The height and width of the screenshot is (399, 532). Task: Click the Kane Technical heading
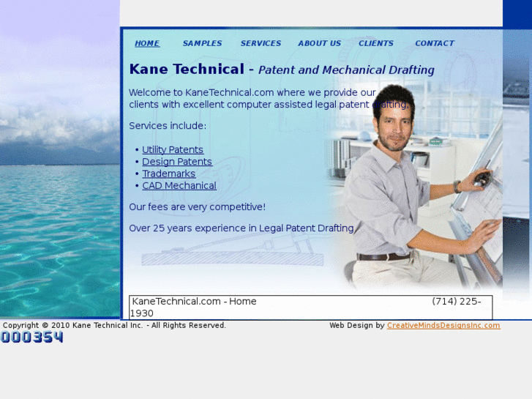pos(187,69)
